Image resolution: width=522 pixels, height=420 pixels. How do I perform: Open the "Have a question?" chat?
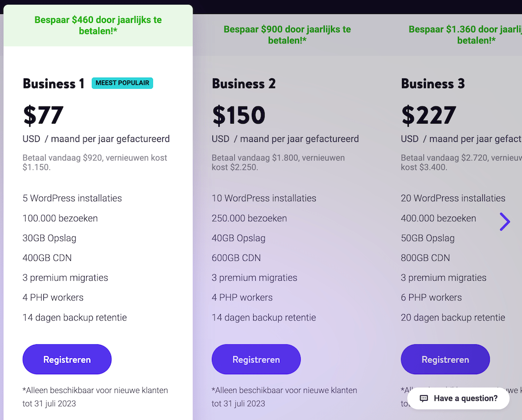(x=465, y=399)
